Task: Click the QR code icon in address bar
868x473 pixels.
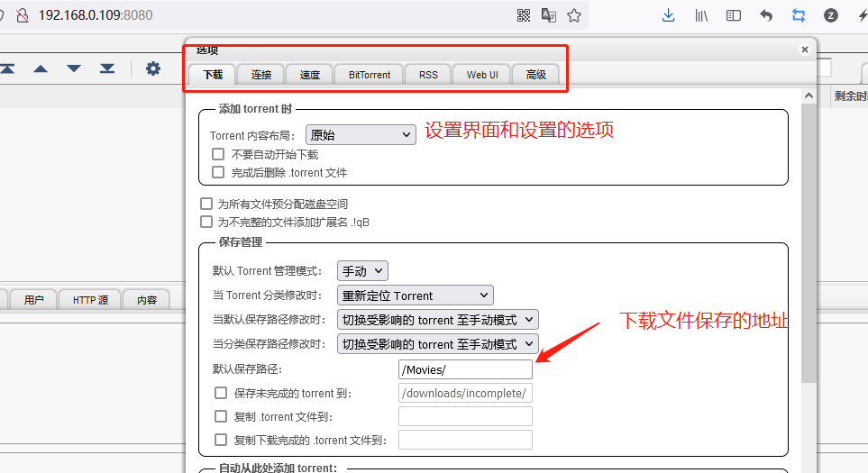Action: click(x=523, y=15)
